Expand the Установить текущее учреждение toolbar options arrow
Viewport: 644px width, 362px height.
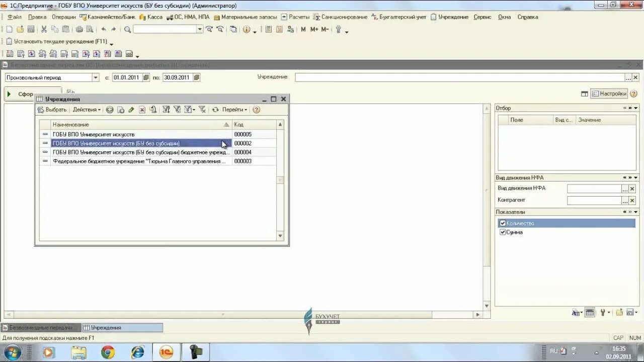111,44
